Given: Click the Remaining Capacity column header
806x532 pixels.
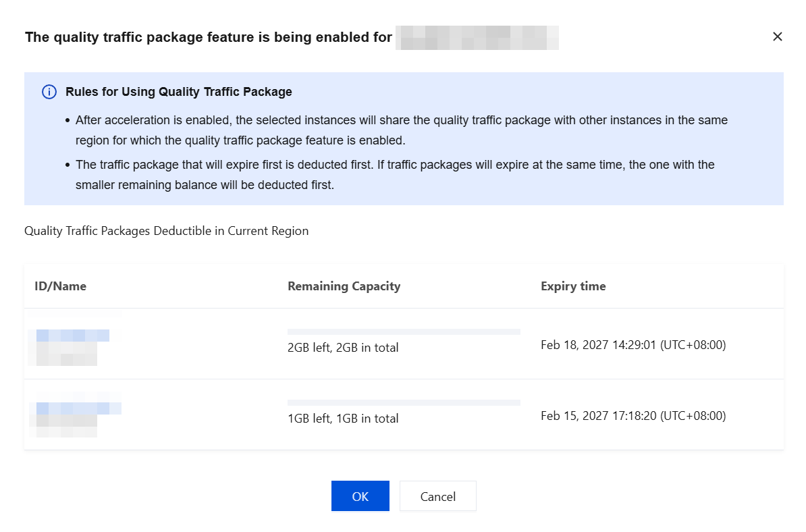Looking at the screenshot, I should click(x=344, y=286).
